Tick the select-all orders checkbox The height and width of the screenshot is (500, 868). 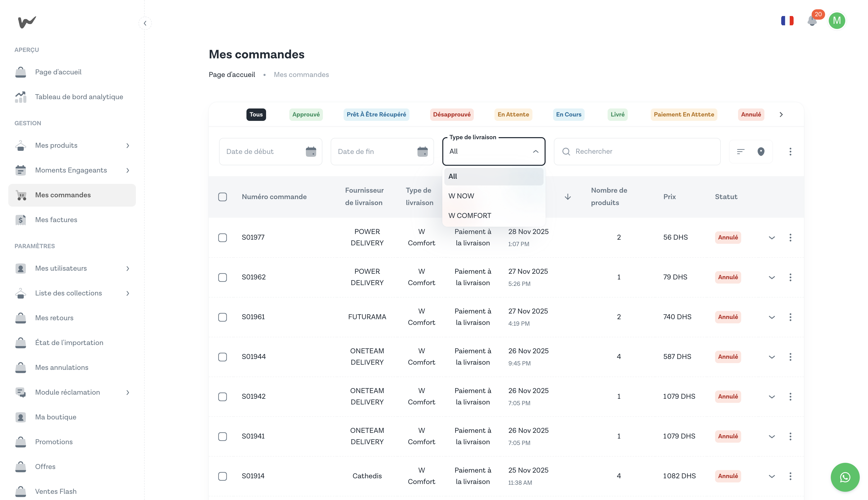coord(223,197)
